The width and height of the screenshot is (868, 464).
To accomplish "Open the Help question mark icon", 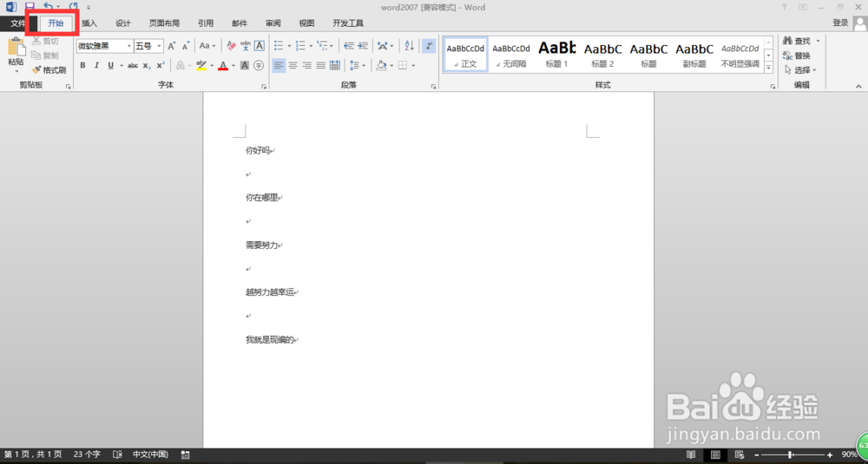I will tap(784, 7).
